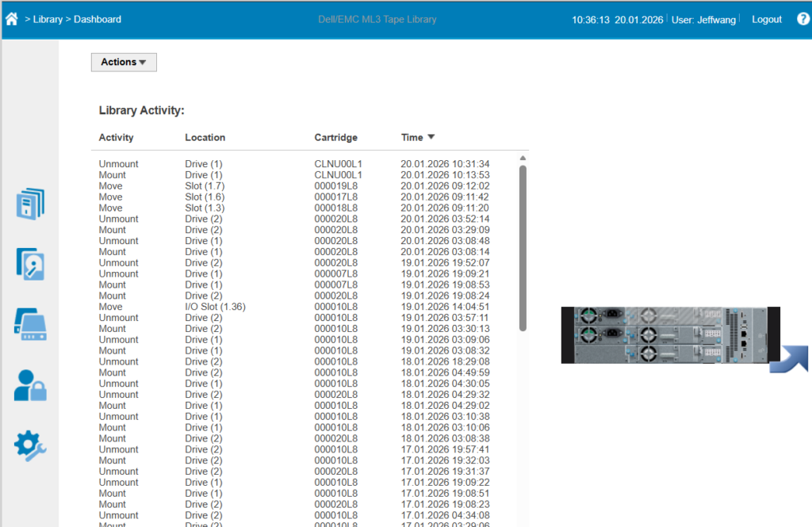Click the activity list scrollbar thumb

click(523, 246)
